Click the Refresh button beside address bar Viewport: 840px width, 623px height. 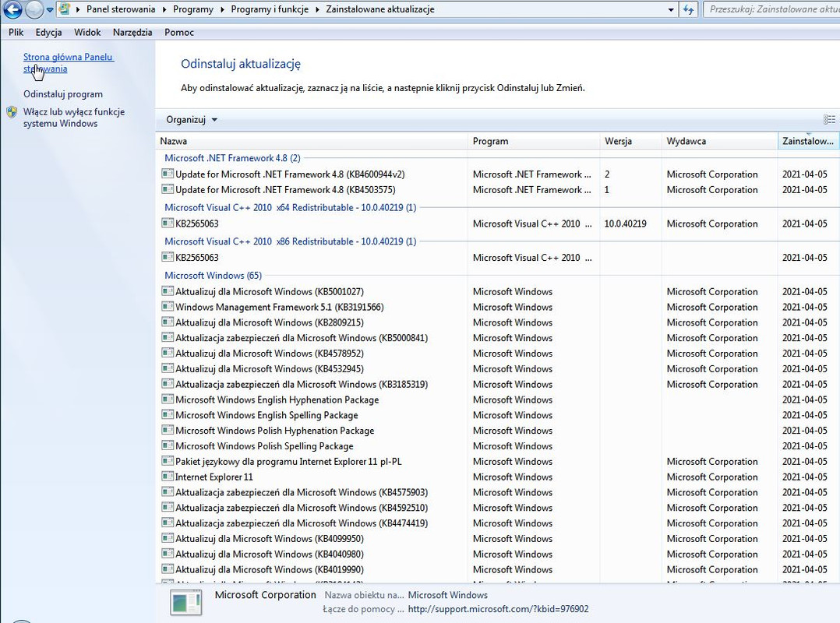click(688, 9)
